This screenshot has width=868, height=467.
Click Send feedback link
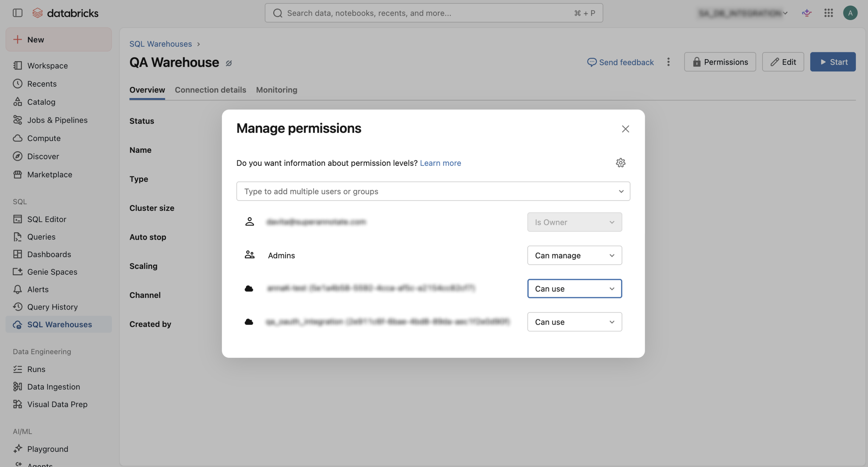click(620, 62)
